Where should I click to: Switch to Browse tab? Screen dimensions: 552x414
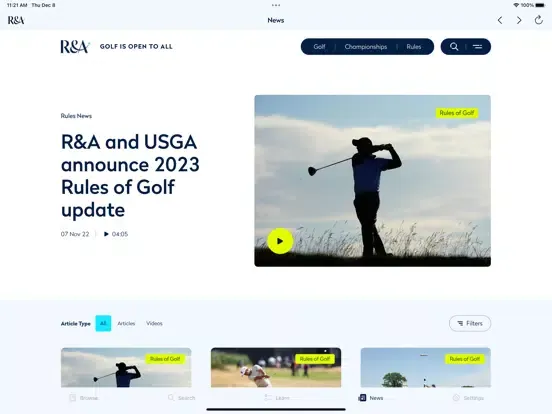tap(84, 398)
